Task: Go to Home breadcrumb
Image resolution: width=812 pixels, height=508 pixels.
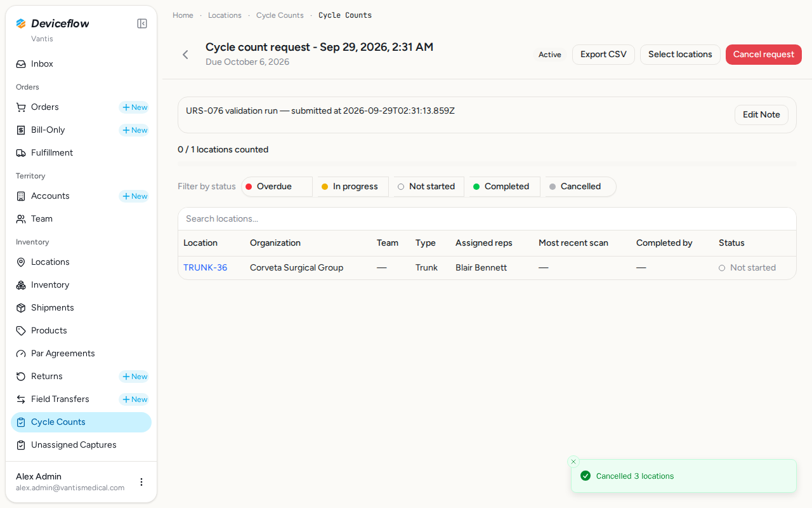Action: [183, 15]
